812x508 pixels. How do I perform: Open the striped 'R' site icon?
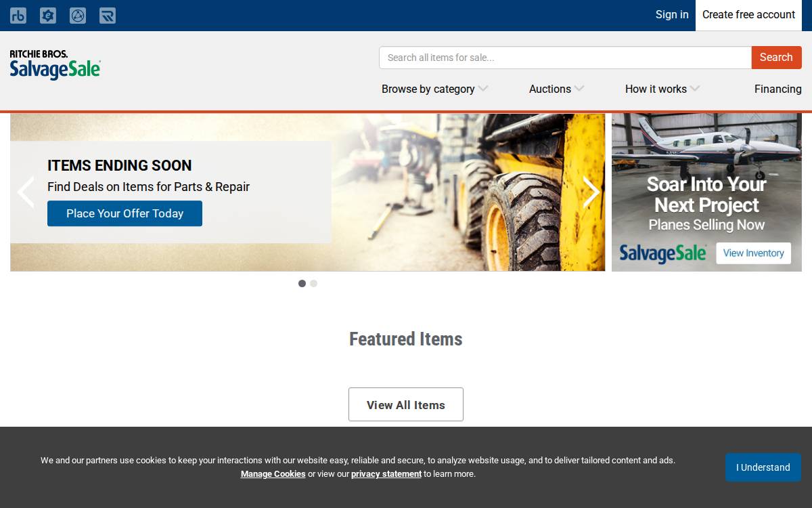click(x=108, y=16)
